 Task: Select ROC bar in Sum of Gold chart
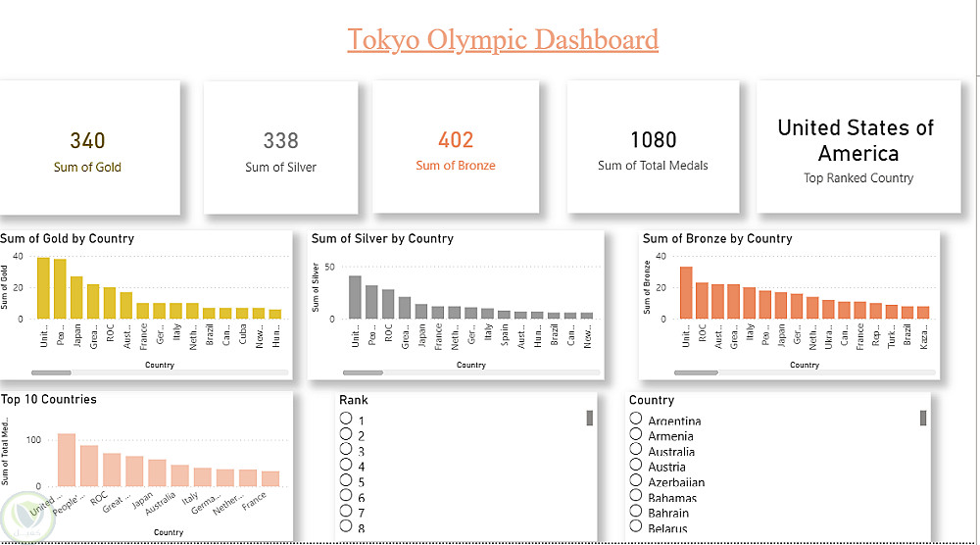110,303
